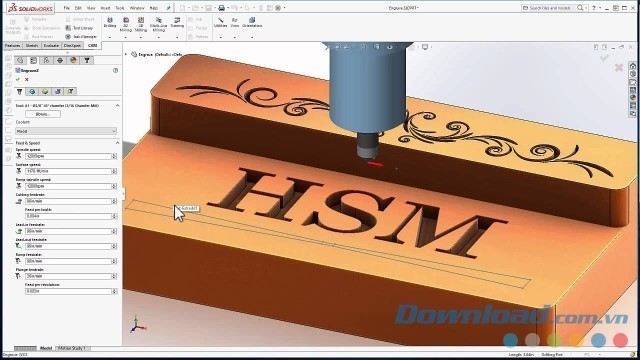
Task: Switch to the Evaluate ribbon tab
Action: click(x=51, y=46)
